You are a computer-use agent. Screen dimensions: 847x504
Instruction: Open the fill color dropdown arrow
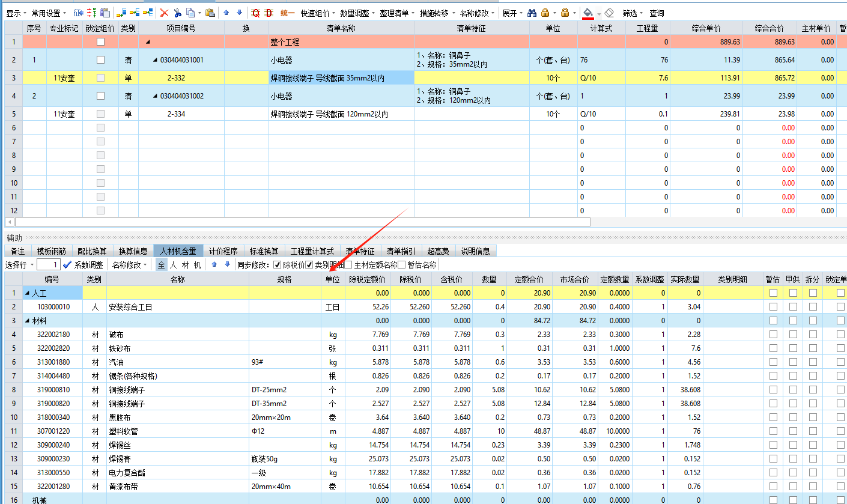pyautogui.click(x=599, y=13)
